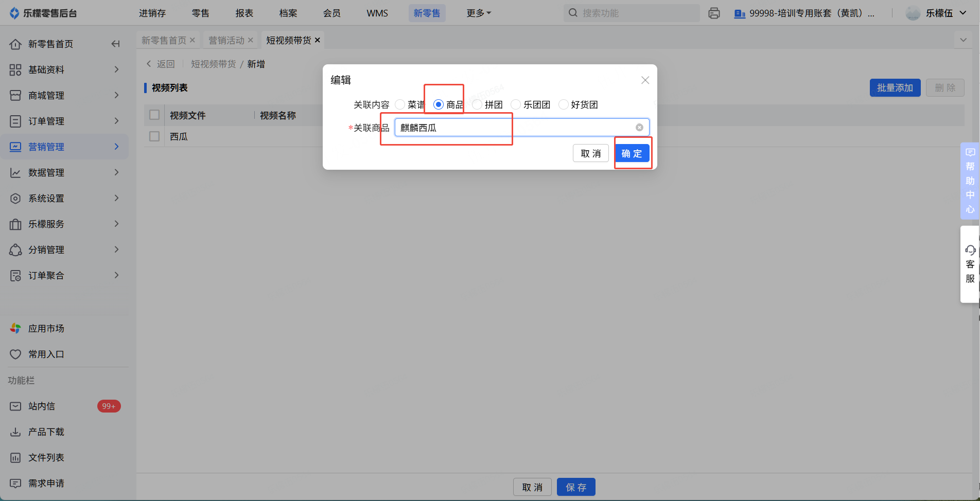The height and width of the screenshot is (501, 980).
Task: Expand the tab list dropdown arrow
Action: point(963,40)
